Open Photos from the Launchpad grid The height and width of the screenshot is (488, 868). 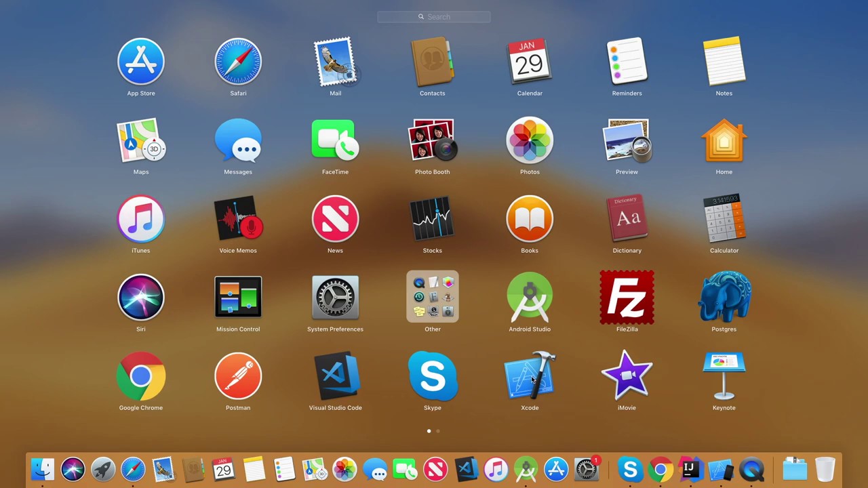point(530,141)
